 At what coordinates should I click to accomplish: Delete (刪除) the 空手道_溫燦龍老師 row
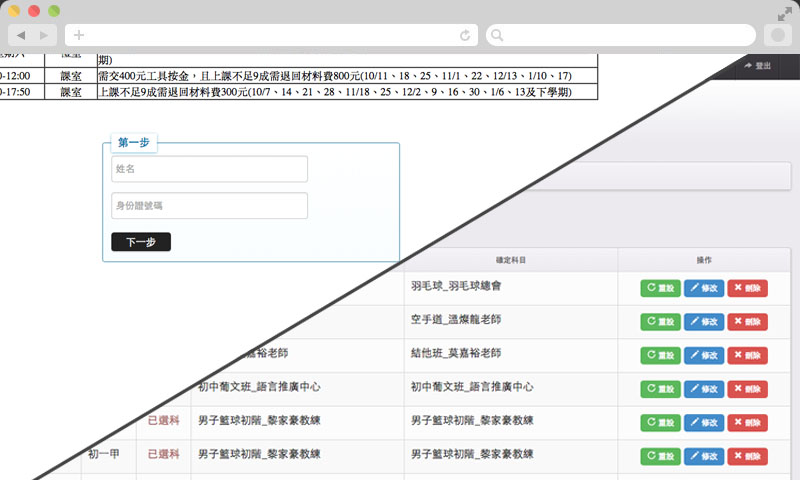747,322
